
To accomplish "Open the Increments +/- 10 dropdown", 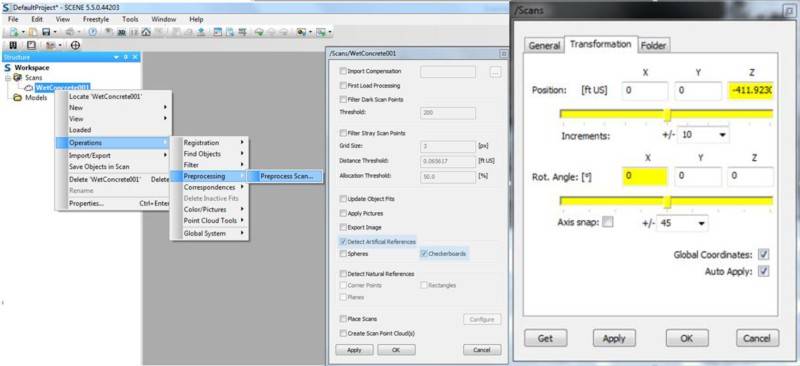I will 703,135.
